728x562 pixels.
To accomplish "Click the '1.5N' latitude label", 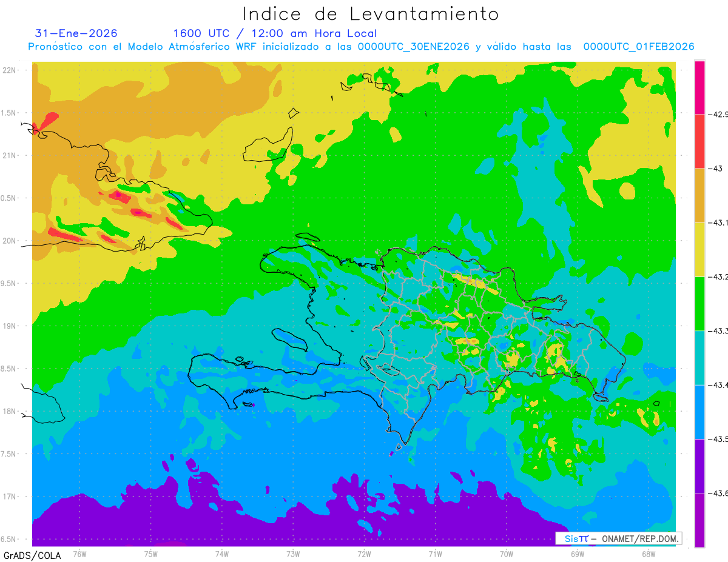I will pos(8,113).
